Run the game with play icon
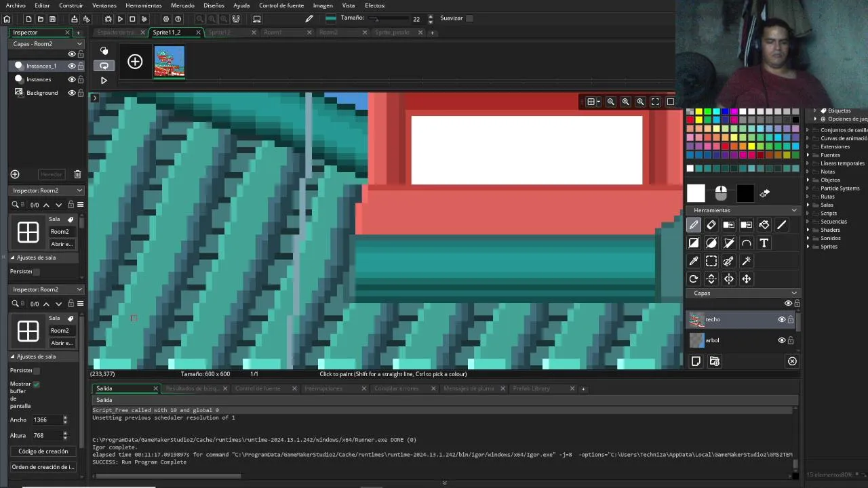This screenshot has height=488, width=868. tap(120, 19)
